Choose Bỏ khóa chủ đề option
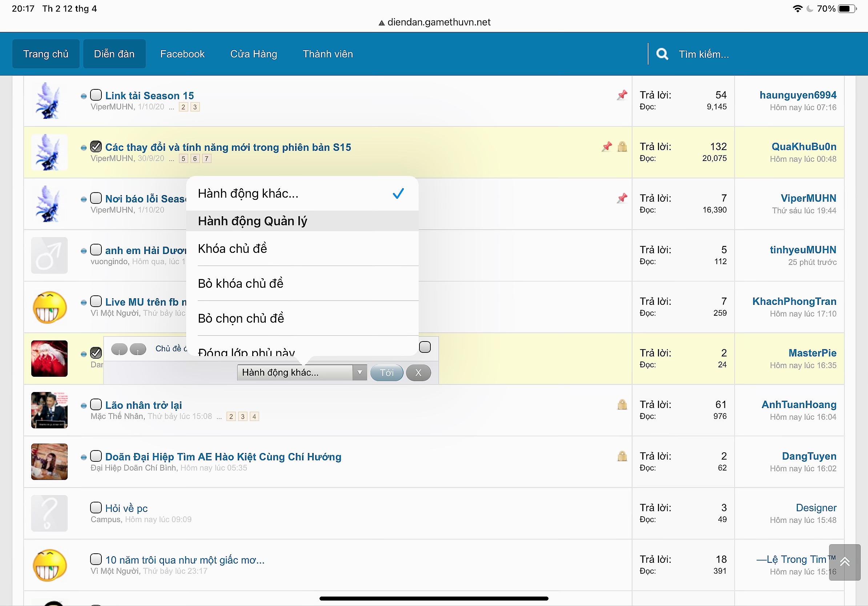The height and width of the screenshot is (606, 868). [240, 283]
